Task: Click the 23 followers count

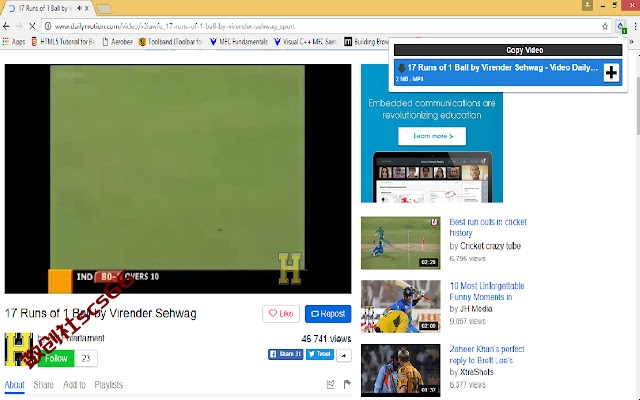Action: (86, 358)
